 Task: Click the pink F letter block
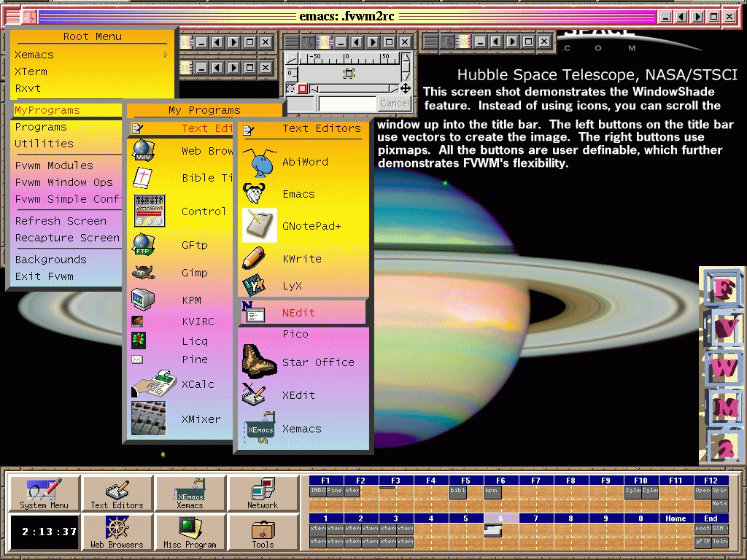click(x=723, y=288)
